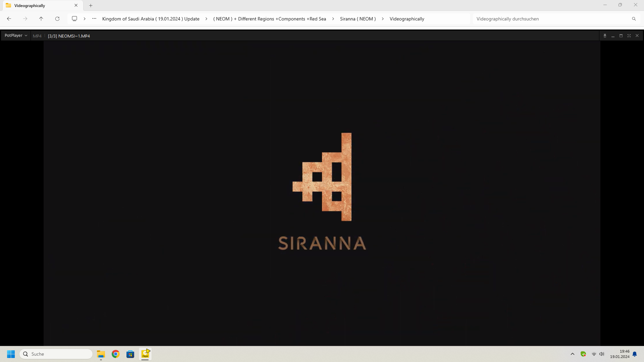Open File Explorer from the taskbar
The image size is (644, 362).
tap(101, 354)
